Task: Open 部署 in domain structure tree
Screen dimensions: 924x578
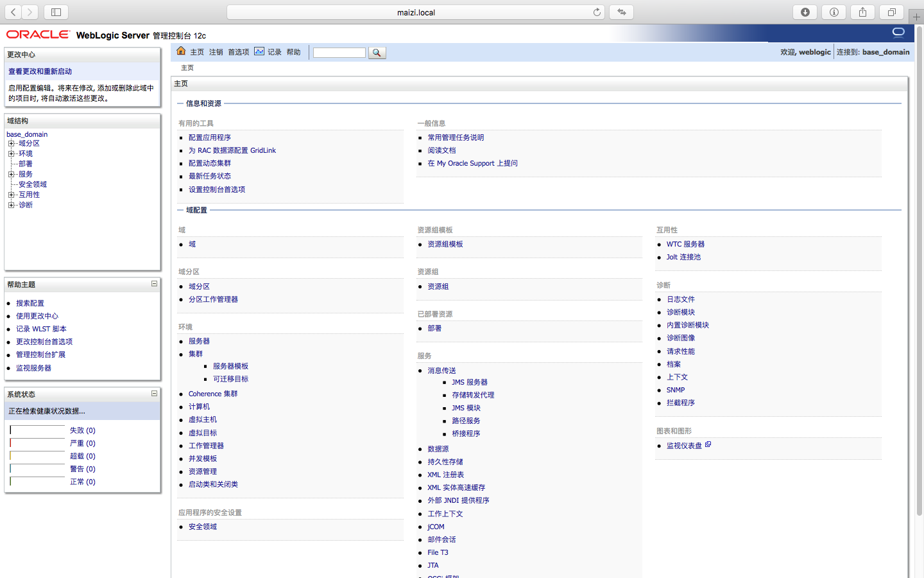Action: point(26,164)
